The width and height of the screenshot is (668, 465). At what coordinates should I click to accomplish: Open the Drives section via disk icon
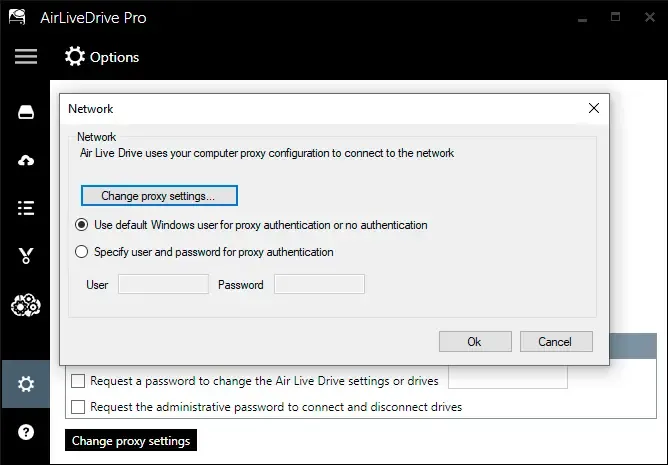[26, 113]
